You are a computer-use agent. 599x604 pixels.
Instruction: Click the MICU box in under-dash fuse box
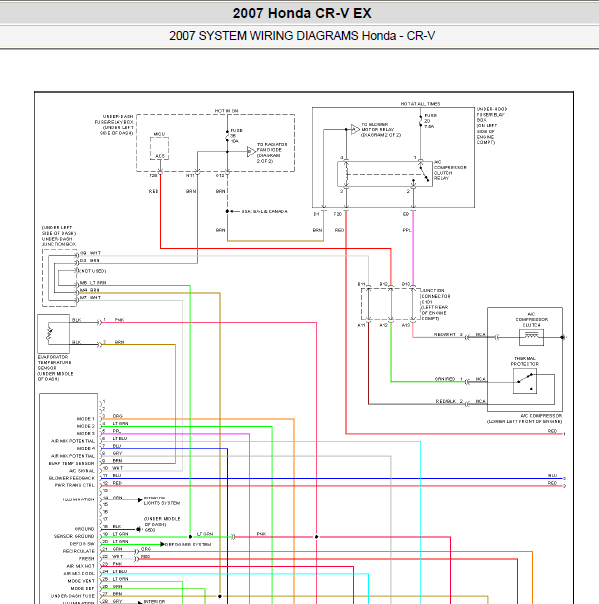click(159, 148)
